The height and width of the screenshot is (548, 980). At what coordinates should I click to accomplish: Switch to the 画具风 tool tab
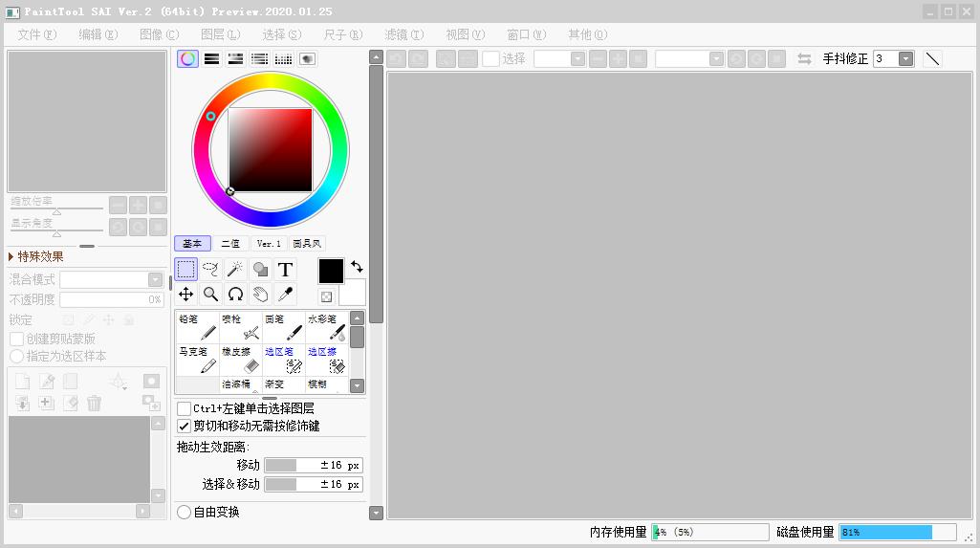coord(307,244)
